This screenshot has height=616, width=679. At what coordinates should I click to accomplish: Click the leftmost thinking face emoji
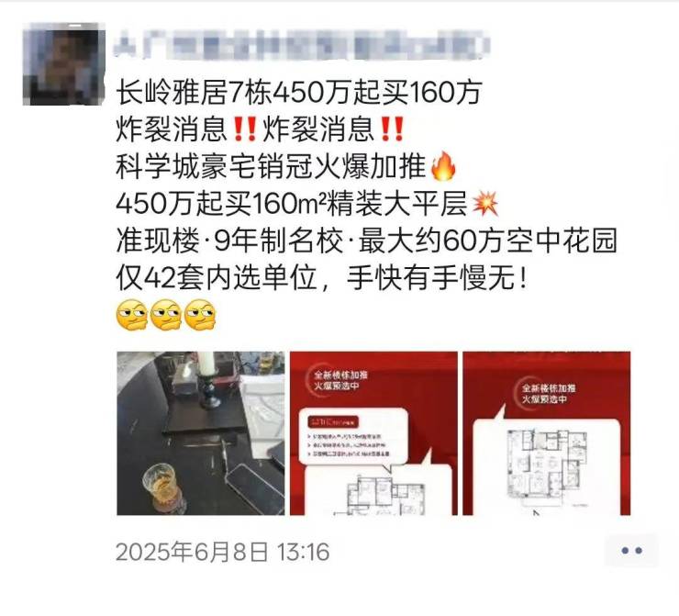pos(131,315)
